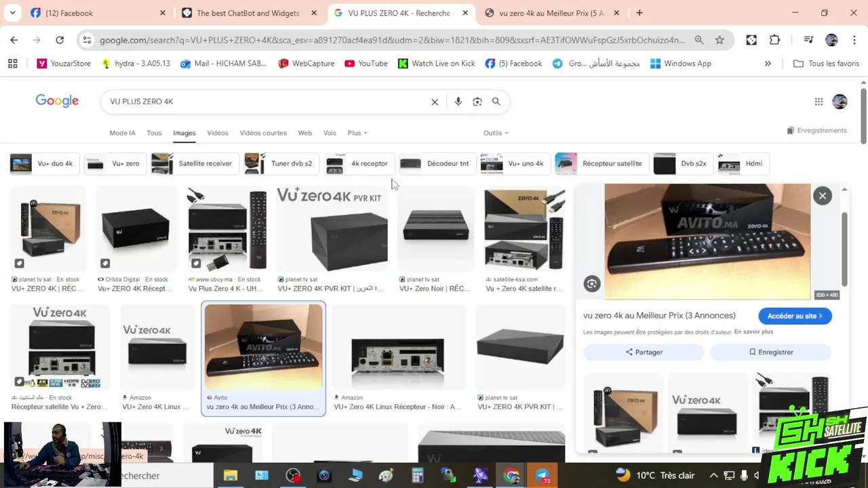Show more bookmarks with chevron
This screenshot has width=868, height=488.
pyautogui.click(x=768, y=63)
